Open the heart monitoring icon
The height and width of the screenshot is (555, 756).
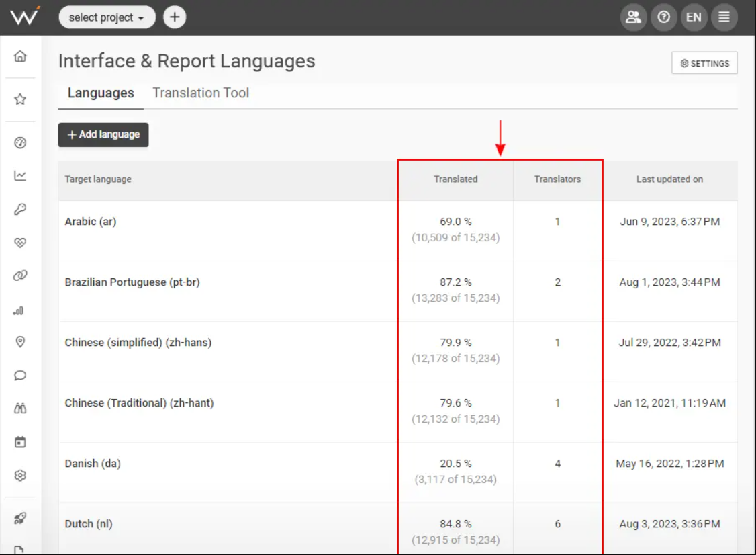coord(20,243)
